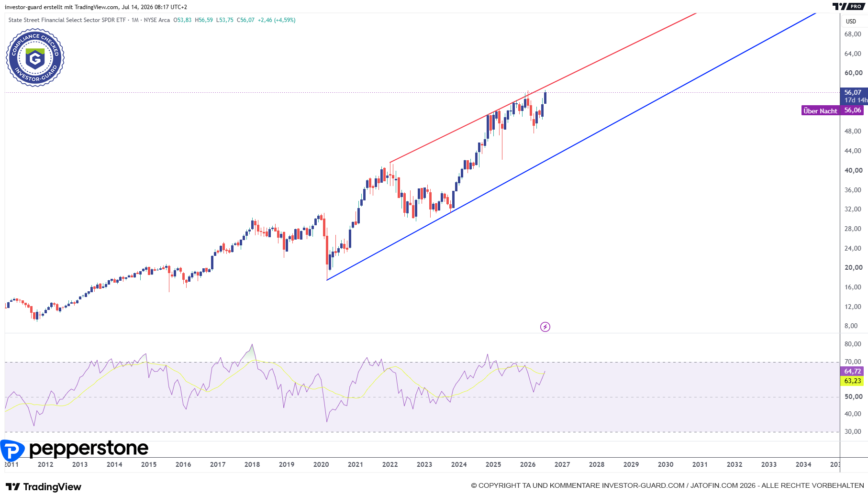868x495 pixels.
Task: Click the investor-guard erstellt mit TradingView.com caption
Action: tap(96, 7)
